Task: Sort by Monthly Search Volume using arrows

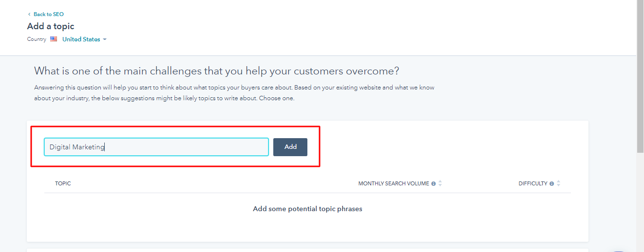Action: pyautogui.click(x=440, y=183)
